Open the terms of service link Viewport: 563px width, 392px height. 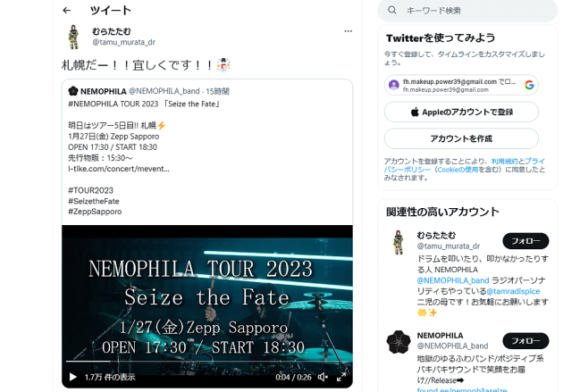click(505, 161)
